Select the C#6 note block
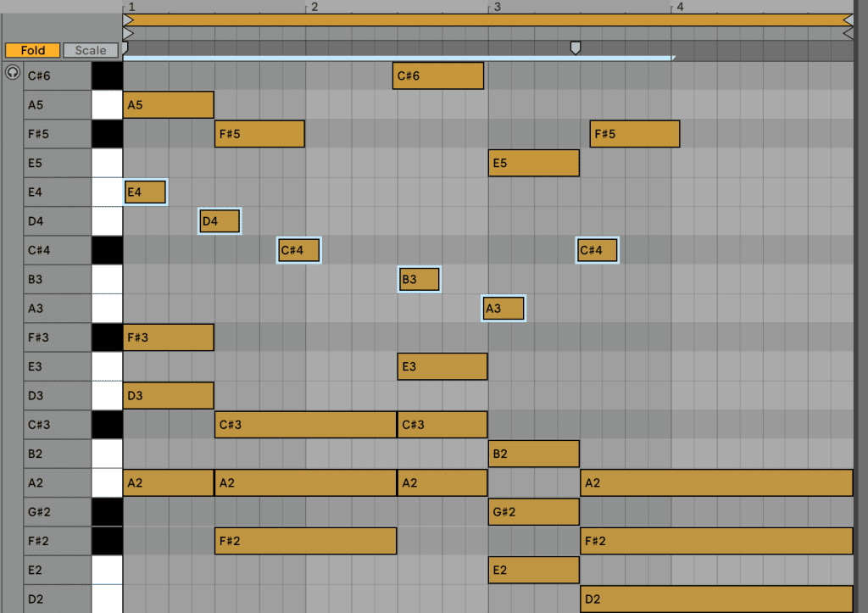 438,76
